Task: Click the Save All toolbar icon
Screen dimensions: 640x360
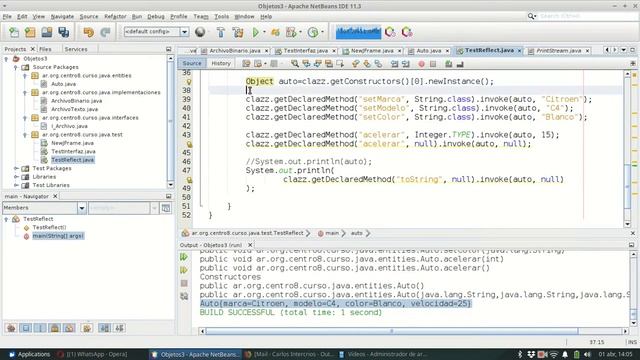Action: (64, 32)
